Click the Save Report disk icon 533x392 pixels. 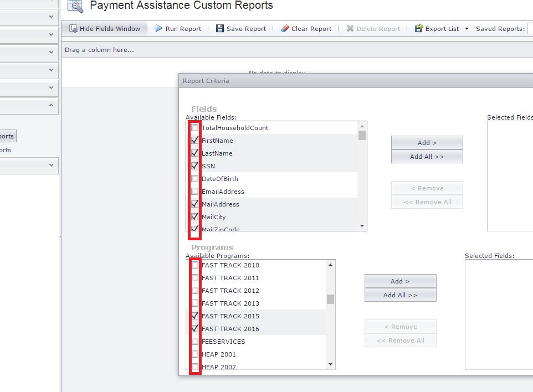pyautogui.click(x=219, y=28)
